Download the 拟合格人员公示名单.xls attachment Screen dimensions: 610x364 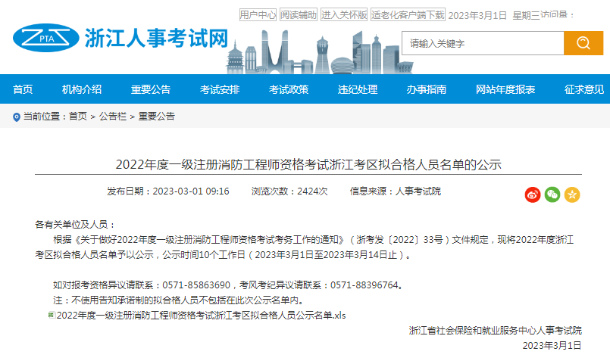pos(201,314)
